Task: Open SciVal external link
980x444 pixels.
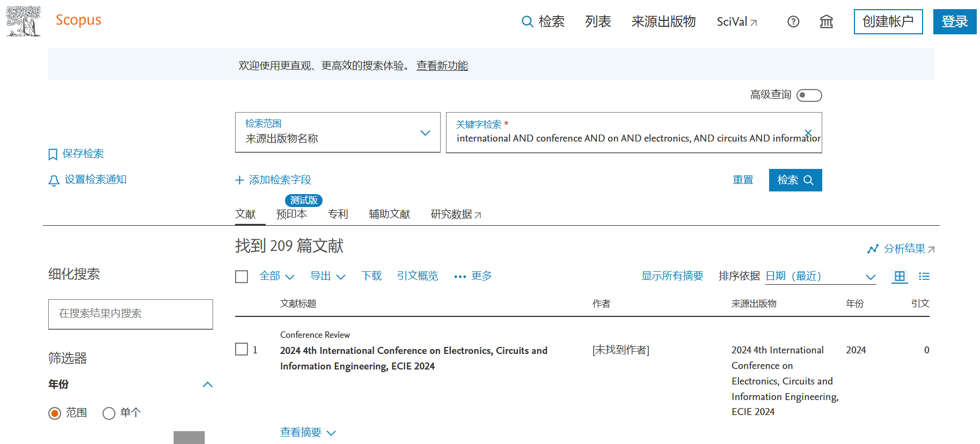Action: click(737, 21)
